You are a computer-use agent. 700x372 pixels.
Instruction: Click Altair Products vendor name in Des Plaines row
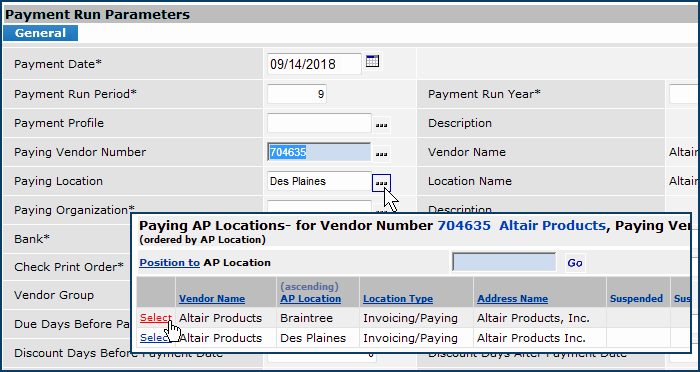pos(220,338)
